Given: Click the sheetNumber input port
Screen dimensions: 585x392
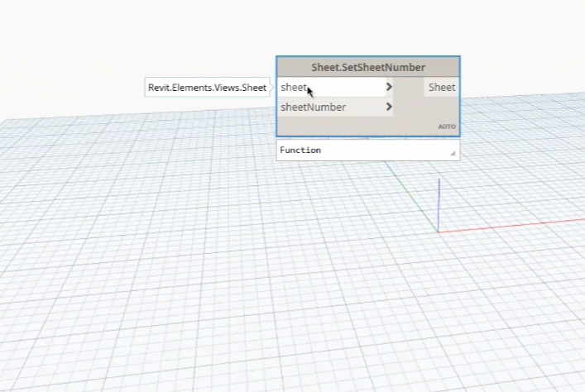Looking at the screenshot, I should [x=335, y=108].
